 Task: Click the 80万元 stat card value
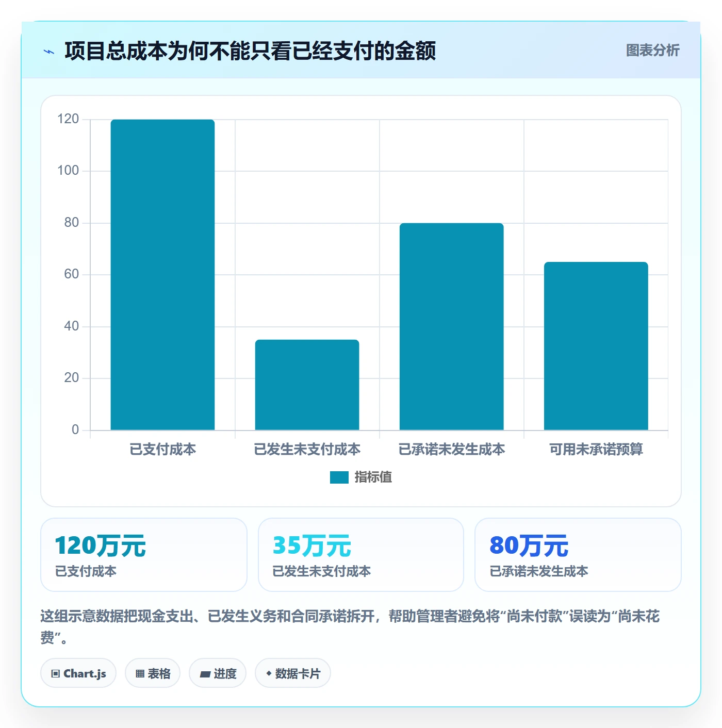pyautogui.click(x=529, y=546)
